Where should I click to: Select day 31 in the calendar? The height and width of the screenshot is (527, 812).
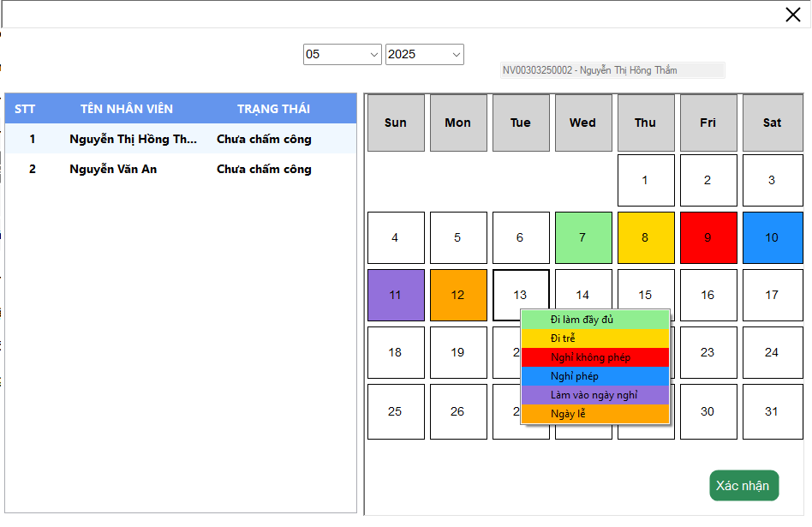click(x=773, y=412)
